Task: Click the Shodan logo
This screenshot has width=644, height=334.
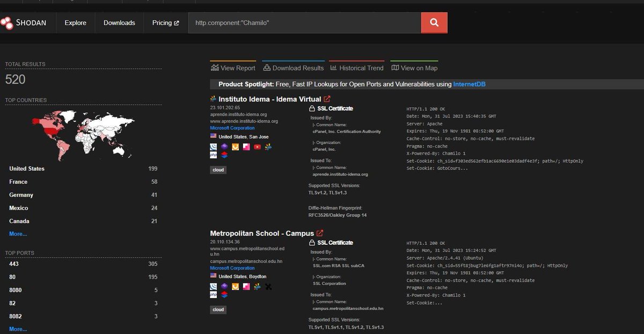Action: coord(24,23)
